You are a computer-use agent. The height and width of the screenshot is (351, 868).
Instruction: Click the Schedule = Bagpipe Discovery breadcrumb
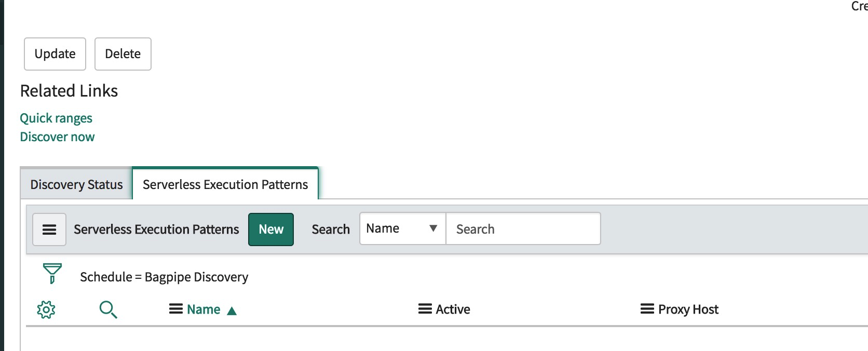pos(164,277)
